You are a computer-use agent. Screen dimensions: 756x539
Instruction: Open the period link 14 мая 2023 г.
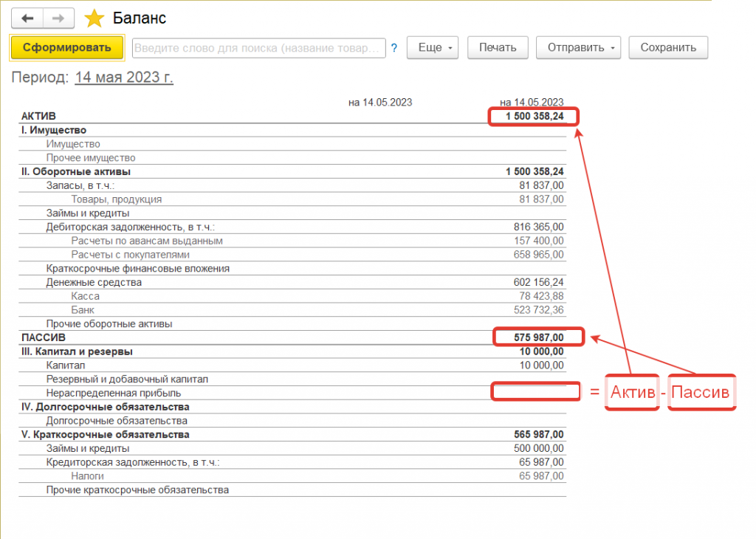pyautogui.click(x=124, y=78)
